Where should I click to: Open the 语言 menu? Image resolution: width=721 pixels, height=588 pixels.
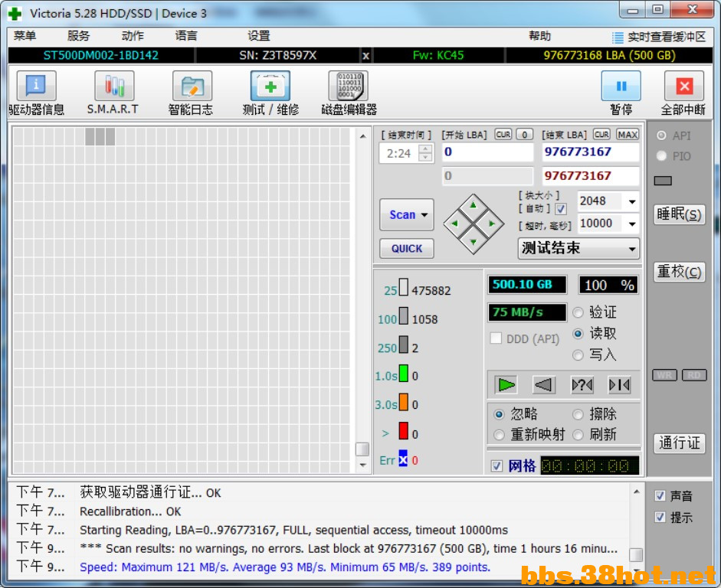tap(186, 36)
